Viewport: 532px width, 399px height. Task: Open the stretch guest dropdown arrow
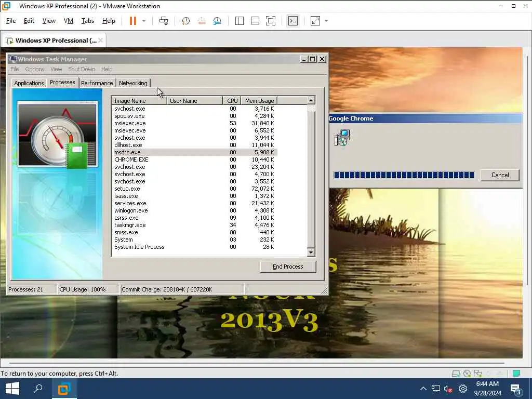(x=326, y=21)
